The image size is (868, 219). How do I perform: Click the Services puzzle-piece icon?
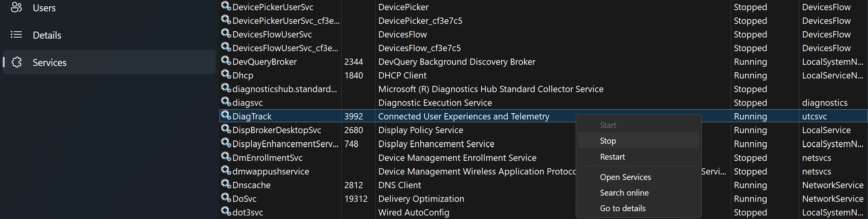(16, 62)
